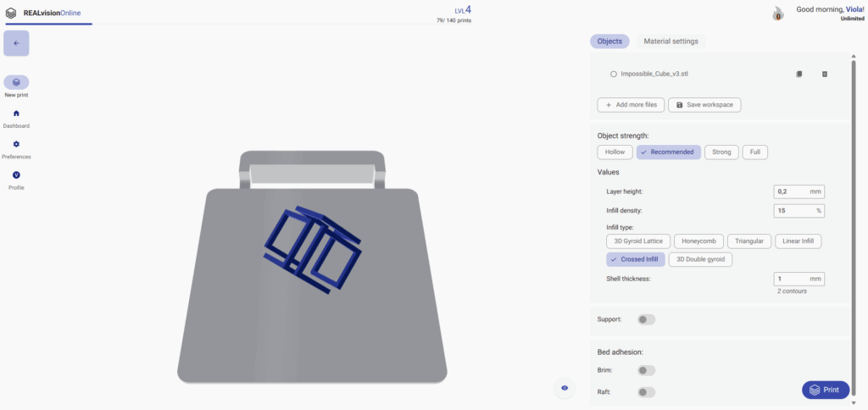
Task: Click the Impossible Cube 3D model
Action: pos(312,249)
